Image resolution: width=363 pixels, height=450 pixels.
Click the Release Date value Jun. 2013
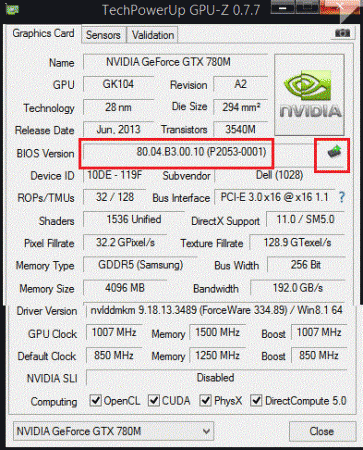(x=119, y=129)
